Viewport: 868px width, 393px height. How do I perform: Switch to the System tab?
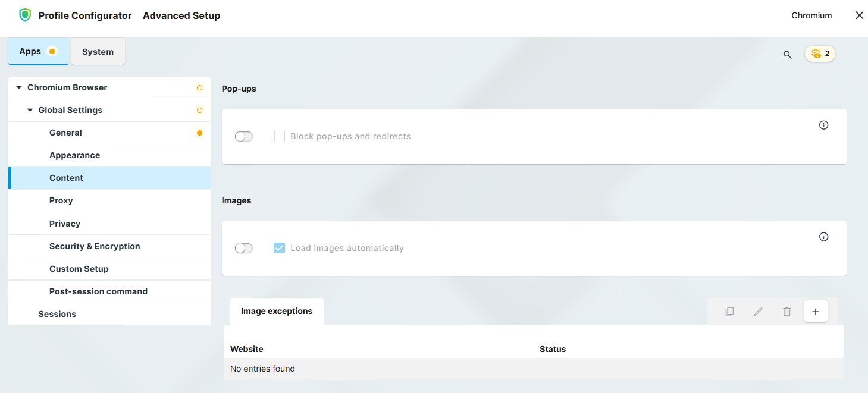pos(98,52)
